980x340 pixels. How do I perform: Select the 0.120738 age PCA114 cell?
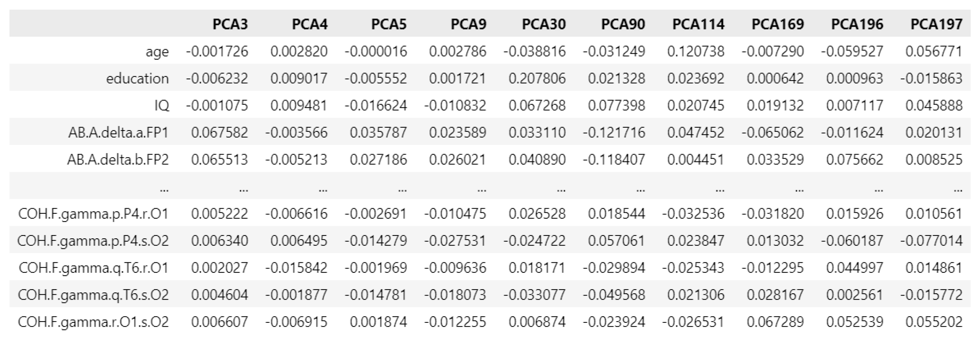[x=696, y=51]
